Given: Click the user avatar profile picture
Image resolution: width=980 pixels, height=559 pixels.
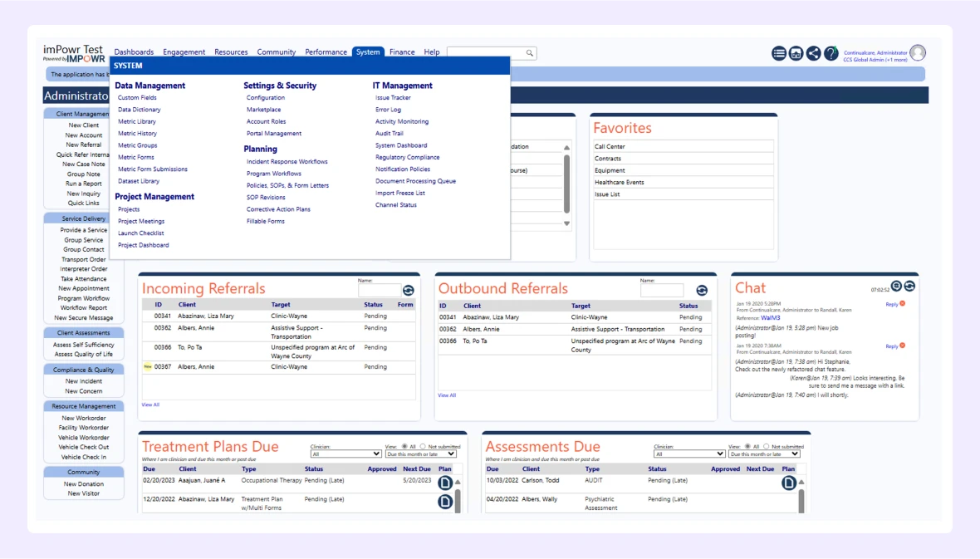Looking at the screenshot, I should (x=918, y=53).
